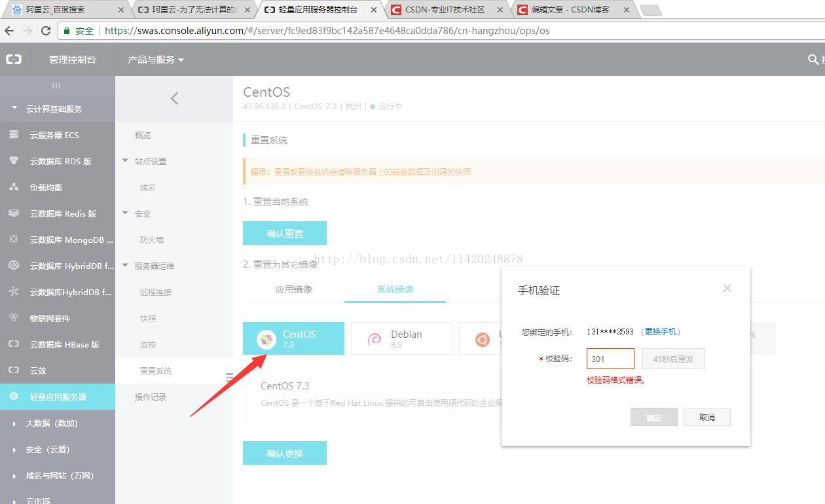
Task: Open 负载均衡 in sidebar
Action: 46,187
